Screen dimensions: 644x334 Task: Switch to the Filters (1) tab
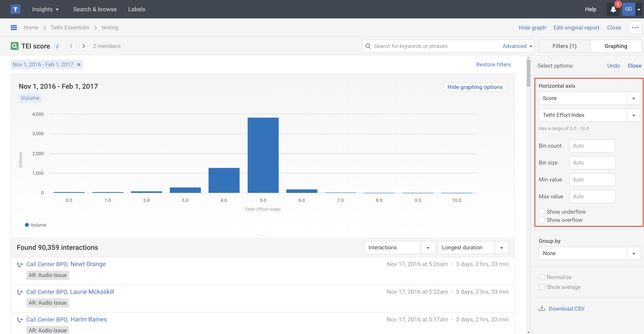[x=564, y=46]
